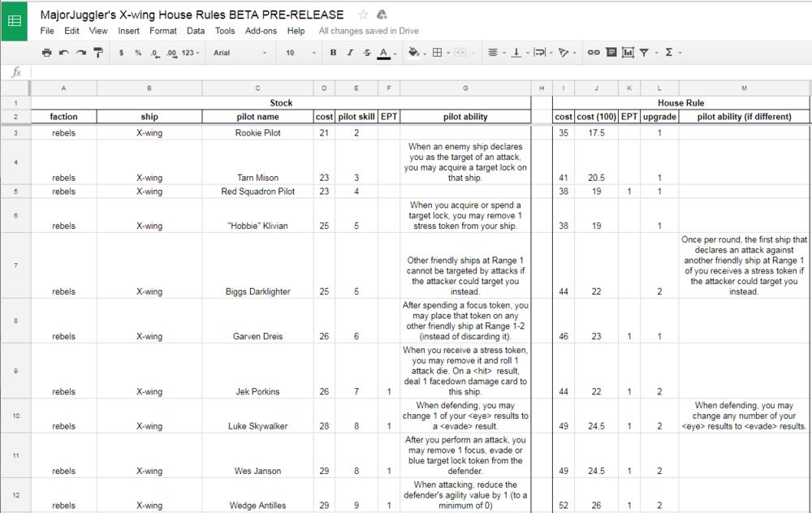This screenshot has width=812, height=513.
Task: Insert a link using the chain icon
Action: coord(594,53)
